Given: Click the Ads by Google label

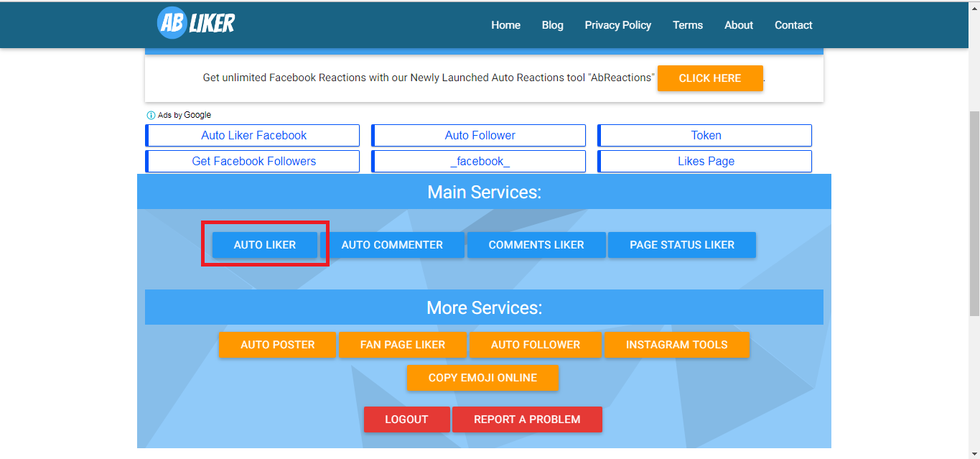Looking at the screenshot, I should pos(185,115).
